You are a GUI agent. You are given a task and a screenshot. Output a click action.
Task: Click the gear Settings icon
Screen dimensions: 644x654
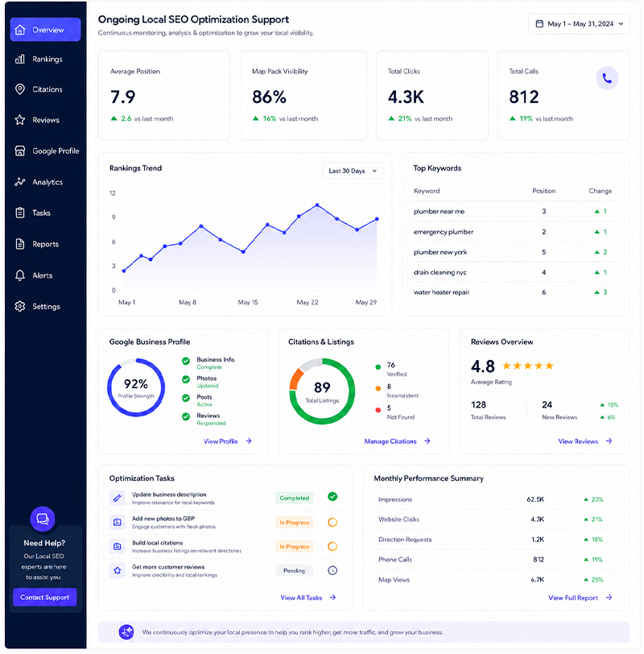[x=19, y=306]
